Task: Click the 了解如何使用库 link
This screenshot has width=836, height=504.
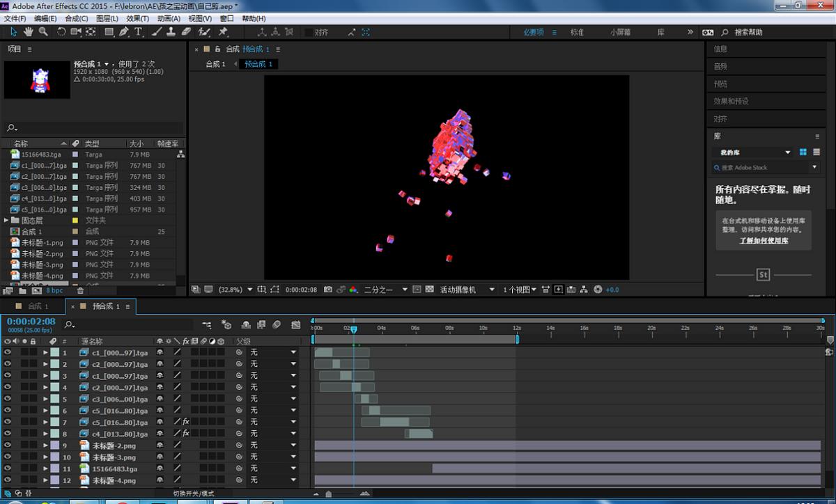Action: pos(764,241)
